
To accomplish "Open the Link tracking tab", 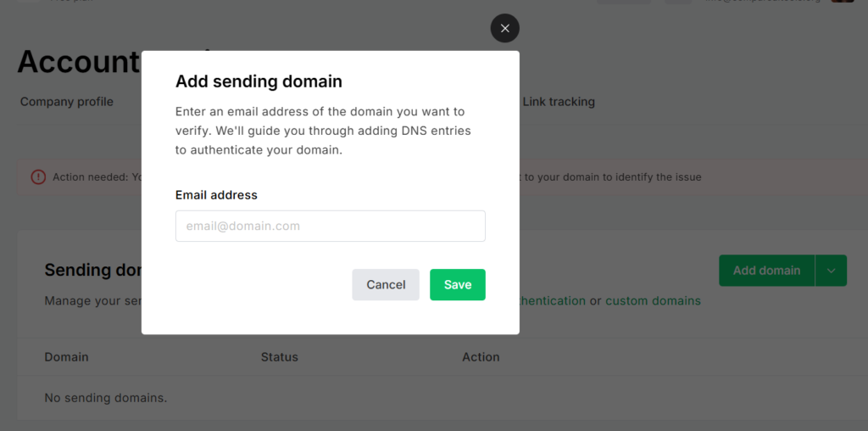I will (559, 102).
